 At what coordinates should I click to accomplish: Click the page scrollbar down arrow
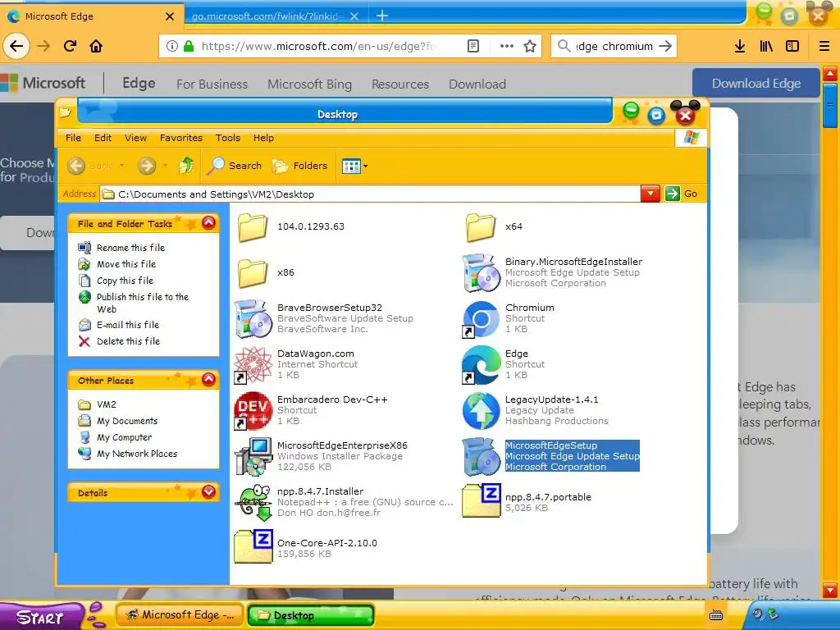(830, 590)
